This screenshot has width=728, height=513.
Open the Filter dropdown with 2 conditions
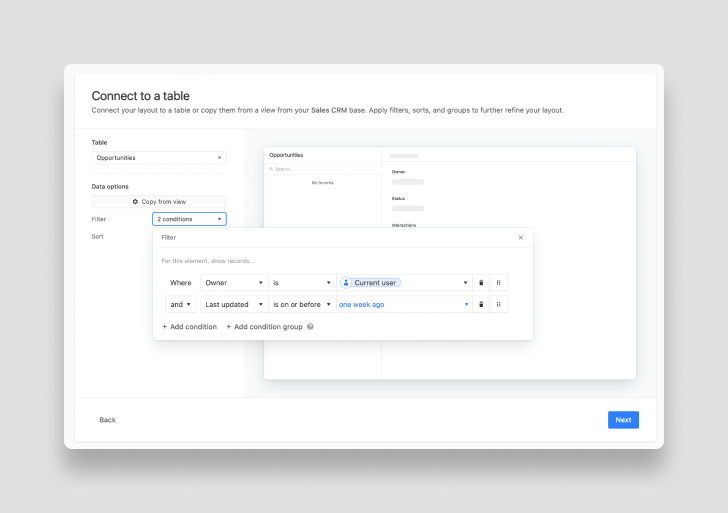coord(189,219)
